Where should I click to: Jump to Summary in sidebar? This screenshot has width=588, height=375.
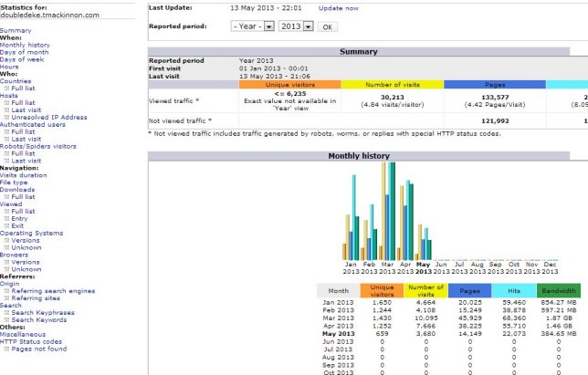point(16,30)
